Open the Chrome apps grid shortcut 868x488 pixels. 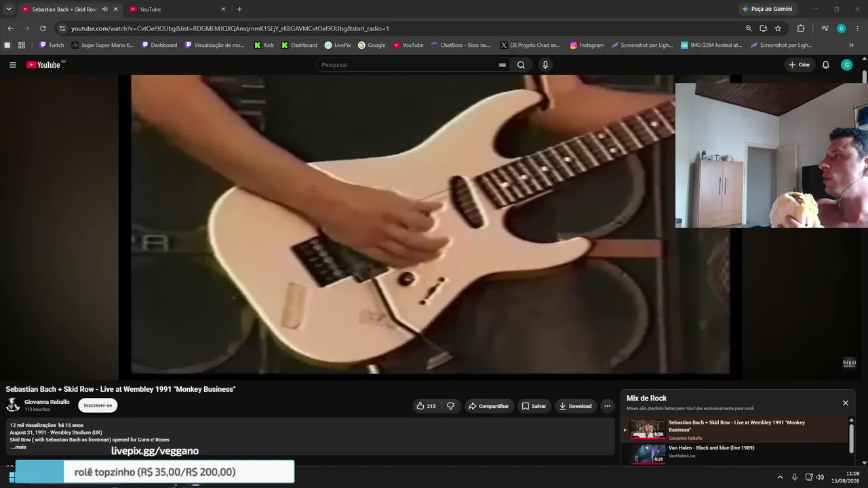(22, 45)
